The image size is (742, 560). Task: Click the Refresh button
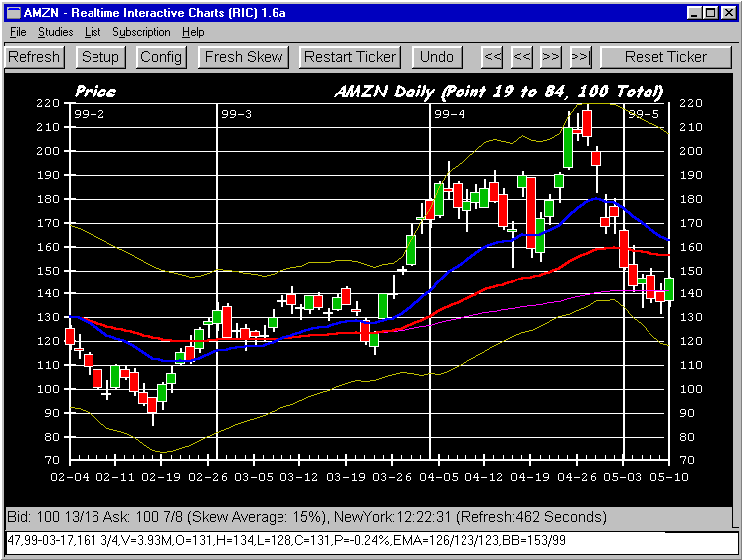[x=34, y=57]
